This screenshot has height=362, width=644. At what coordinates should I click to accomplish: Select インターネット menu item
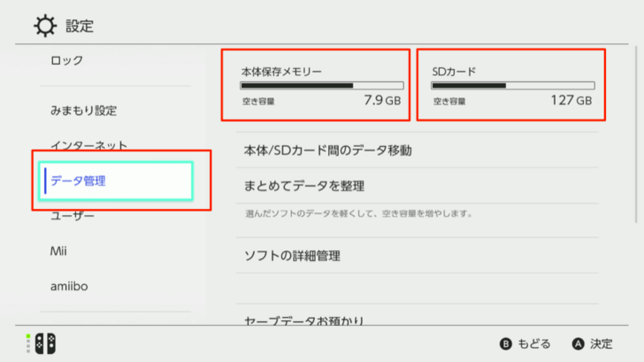[88, 145]
